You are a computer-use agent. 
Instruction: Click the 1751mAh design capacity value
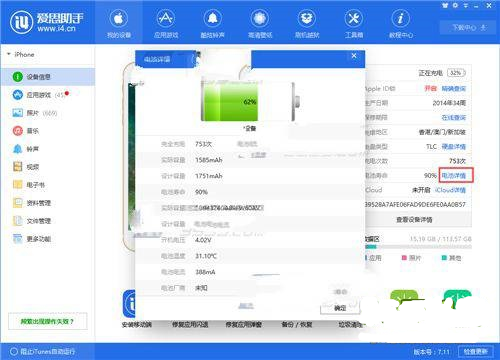click(x=209, y=176)
